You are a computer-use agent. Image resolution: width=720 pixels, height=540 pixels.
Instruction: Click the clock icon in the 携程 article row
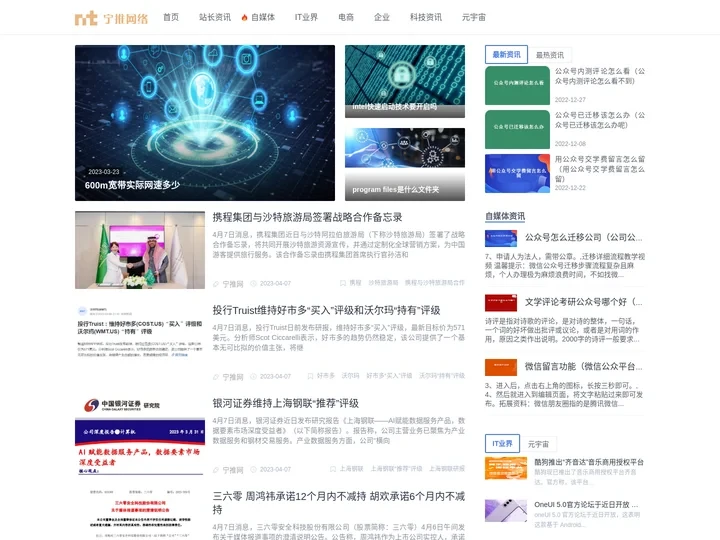pyautogui.click(x=253, y=283)
